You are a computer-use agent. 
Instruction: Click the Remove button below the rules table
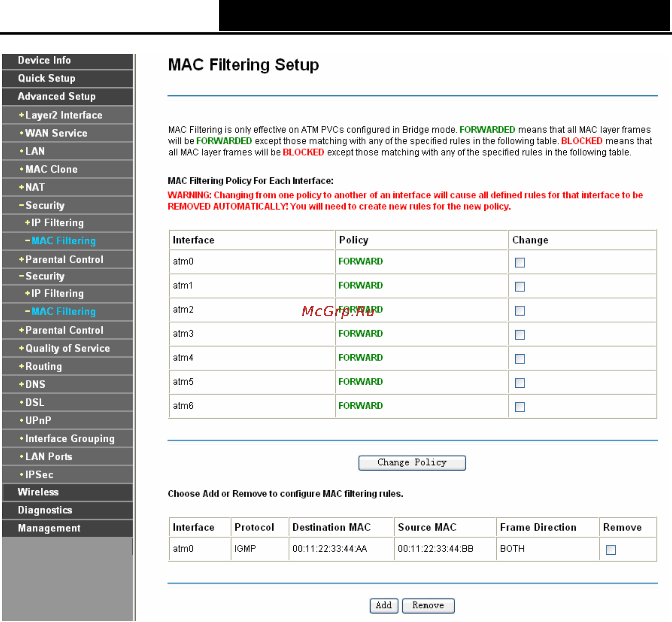(x=428, y=605)
